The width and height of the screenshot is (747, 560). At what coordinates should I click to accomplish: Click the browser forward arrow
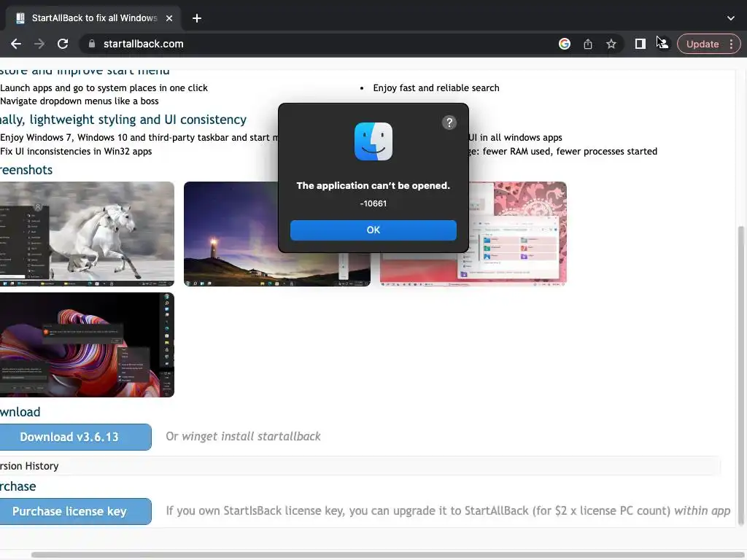[39, 44]
